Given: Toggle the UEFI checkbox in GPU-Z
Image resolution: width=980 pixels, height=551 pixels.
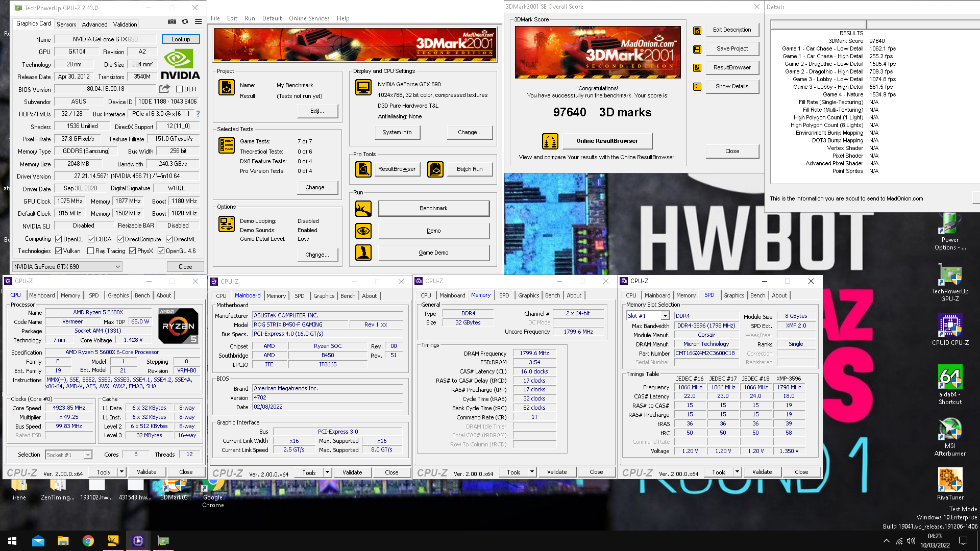Looking at the screenshot, I should (x=179, y=89).
